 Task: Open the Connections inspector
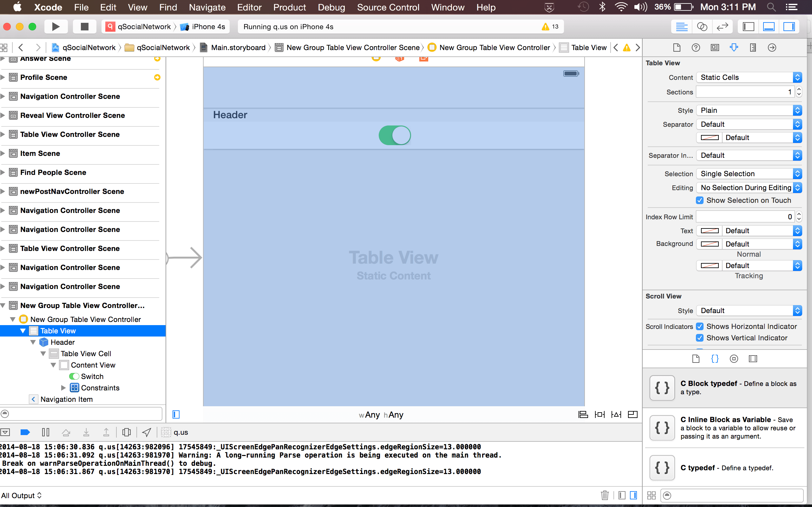tap(771, 47)
